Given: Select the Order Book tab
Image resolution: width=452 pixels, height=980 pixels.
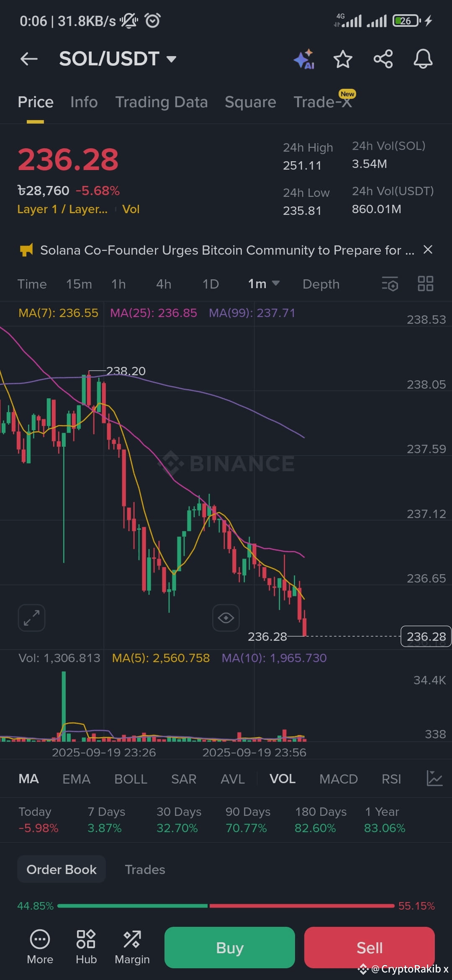Looking at the screenshot, I should 62,870.
